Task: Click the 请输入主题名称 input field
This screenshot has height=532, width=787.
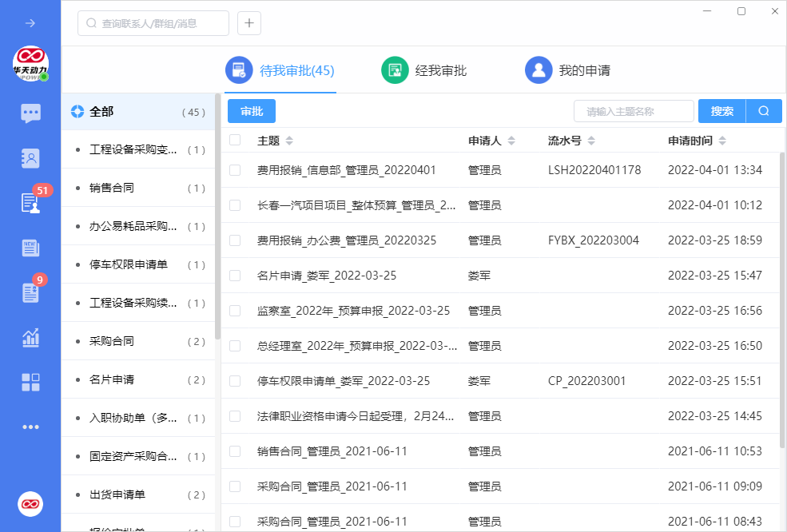Action: coord(634,111)
